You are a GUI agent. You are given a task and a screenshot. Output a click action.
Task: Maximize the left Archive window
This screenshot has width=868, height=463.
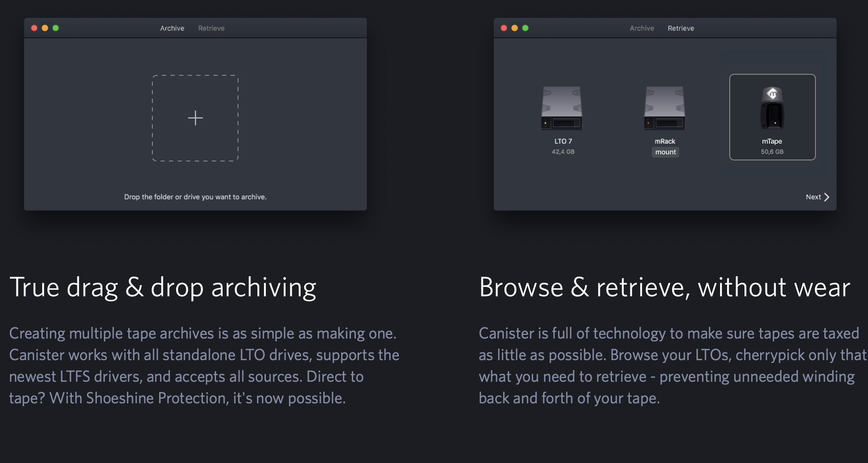(56, 28)
